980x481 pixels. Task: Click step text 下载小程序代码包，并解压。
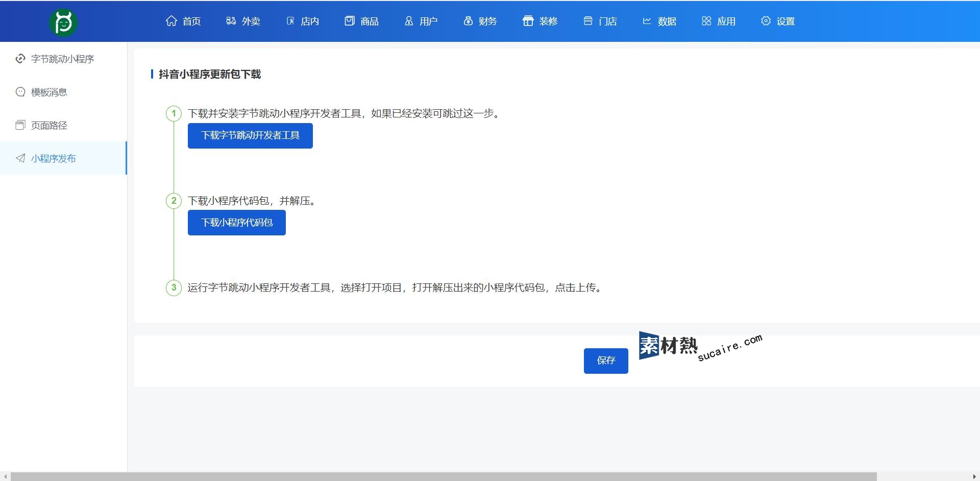(254, 201)
